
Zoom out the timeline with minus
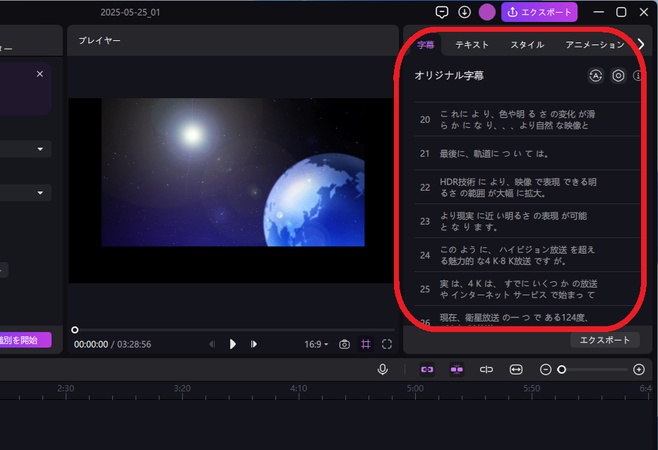click(546, 369)
